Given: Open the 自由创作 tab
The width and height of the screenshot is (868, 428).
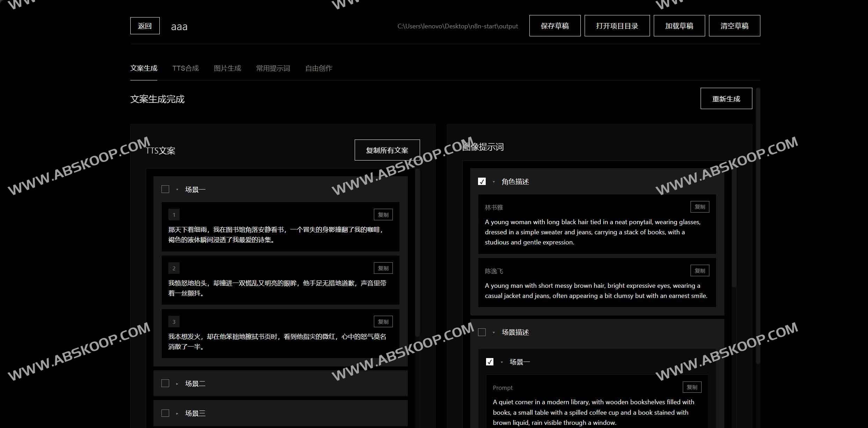Looking at the screenshot, I should (318, 68).
